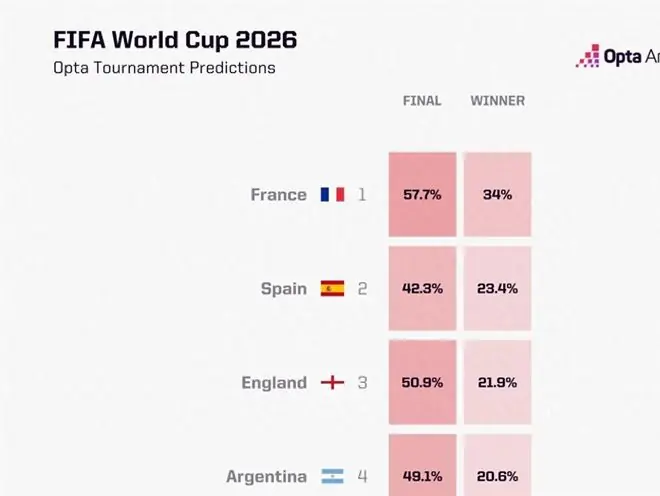Click Spain's 23.4% winner cell
This screenshot has height=496, width=660.
click(498, 288)
